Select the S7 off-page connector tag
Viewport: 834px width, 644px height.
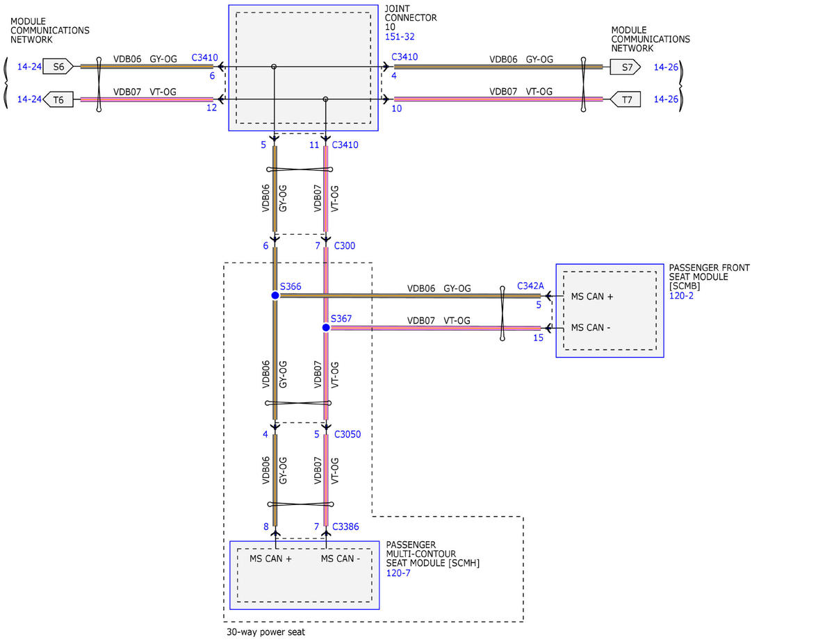[x=625, y=67]
